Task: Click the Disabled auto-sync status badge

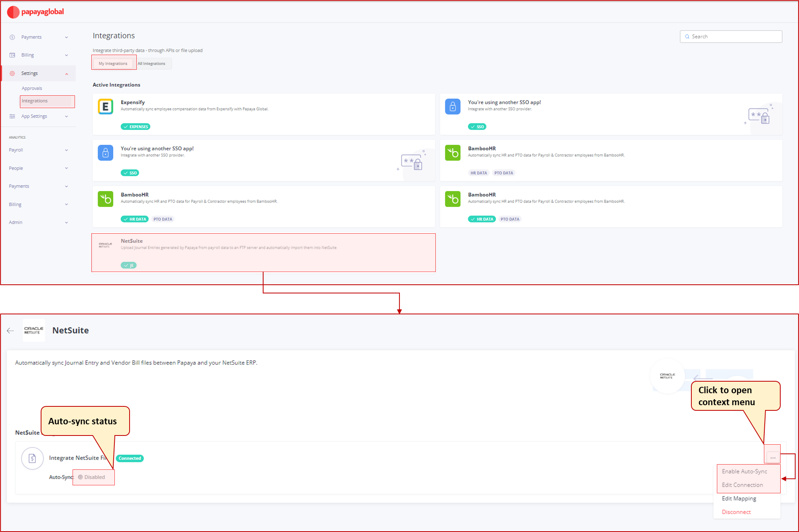Action: tap(93, 477)
